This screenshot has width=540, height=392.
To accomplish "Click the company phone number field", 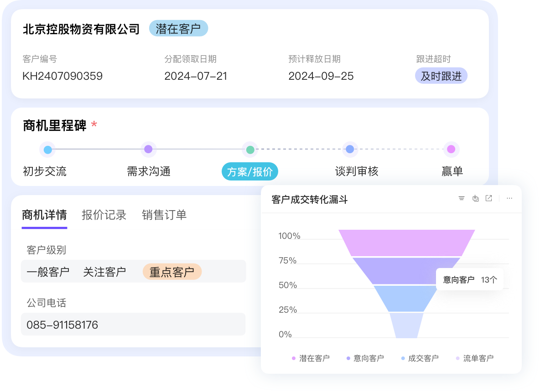I will pyautogui.click(x=133, y=324).
